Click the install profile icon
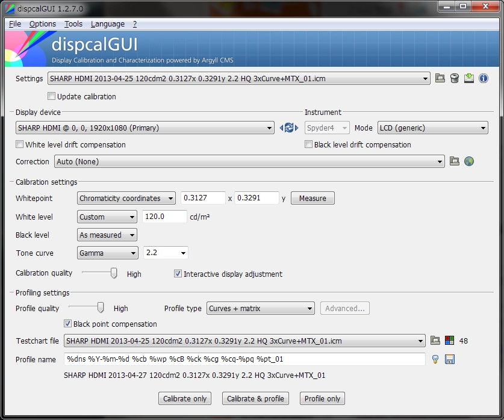Image resolution: width=504 pixels, height=420 pixels. tap(469, 78)
